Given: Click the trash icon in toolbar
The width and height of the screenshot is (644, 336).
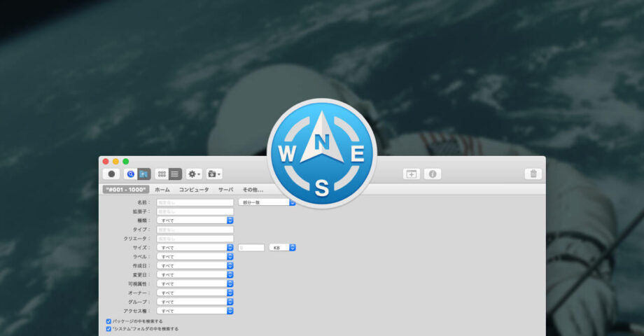Looking at the screenshot, I should (533, 174).
